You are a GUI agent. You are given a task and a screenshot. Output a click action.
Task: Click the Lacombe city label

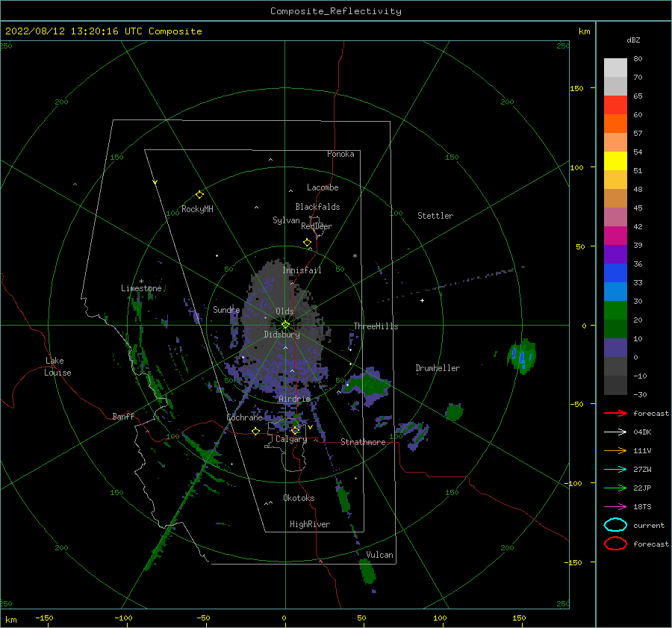click(323, 187)
